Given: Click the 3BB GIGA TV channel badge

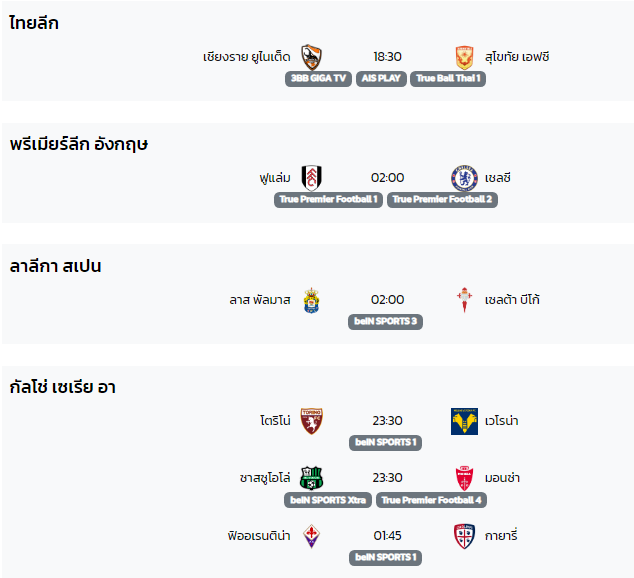Looking at the screenshot, I should coord(318,78).
